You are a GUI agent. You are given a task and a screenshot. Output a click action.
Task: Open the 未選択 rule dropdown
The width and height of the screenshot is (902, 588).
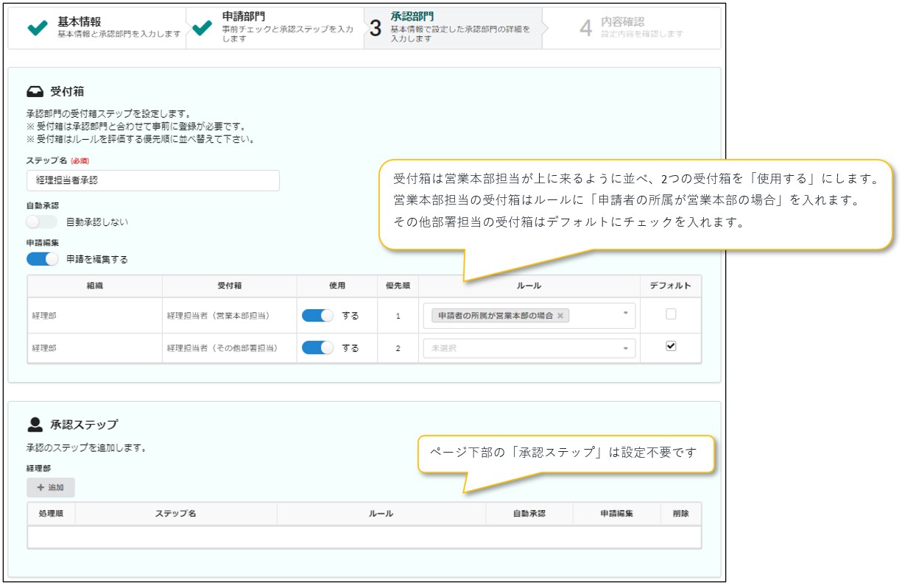[529, 348]
